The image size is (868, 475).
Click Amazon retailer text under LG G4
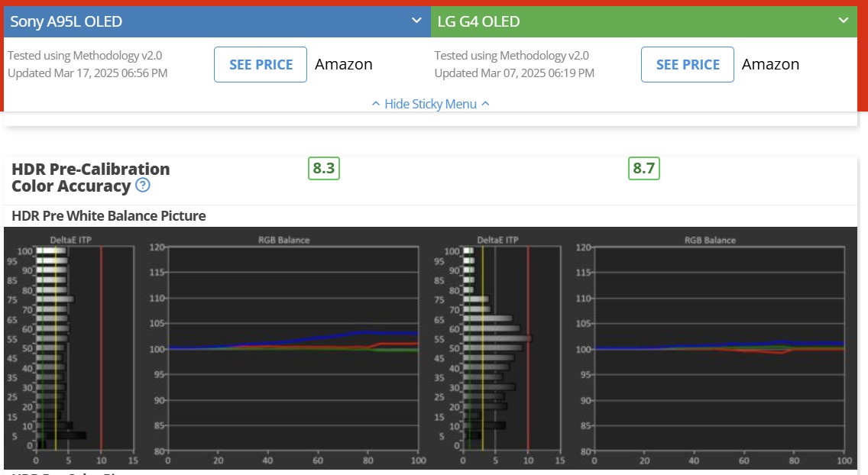pos(770,64)
